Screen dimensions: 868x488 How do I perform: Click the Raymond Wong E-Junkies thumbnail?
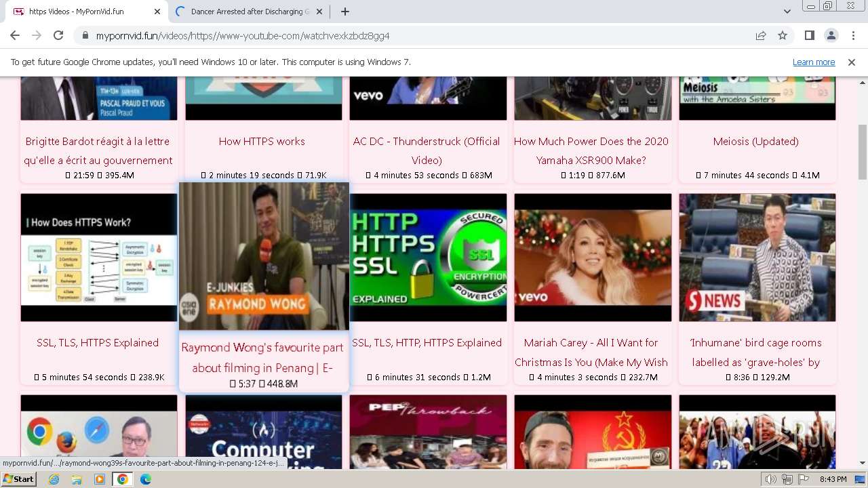(x=264, y=256)
